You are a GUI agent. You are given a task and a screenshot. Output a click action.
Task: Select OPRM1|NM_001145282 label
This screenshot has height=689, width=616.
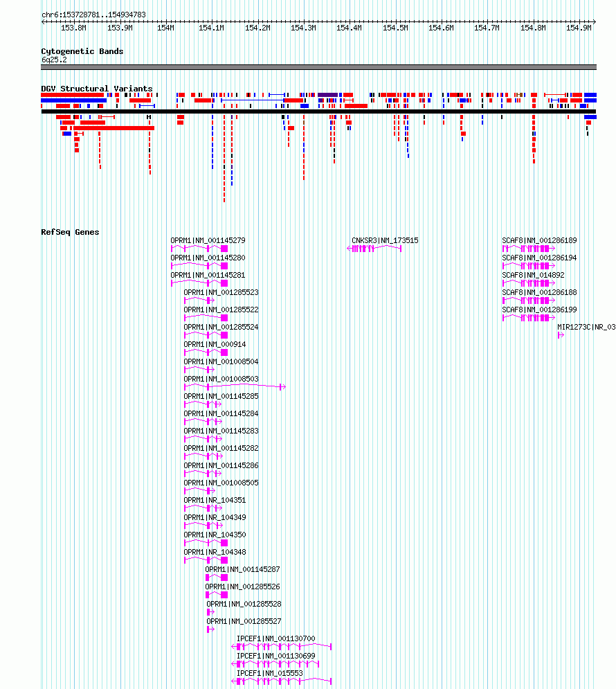[221, 448]
